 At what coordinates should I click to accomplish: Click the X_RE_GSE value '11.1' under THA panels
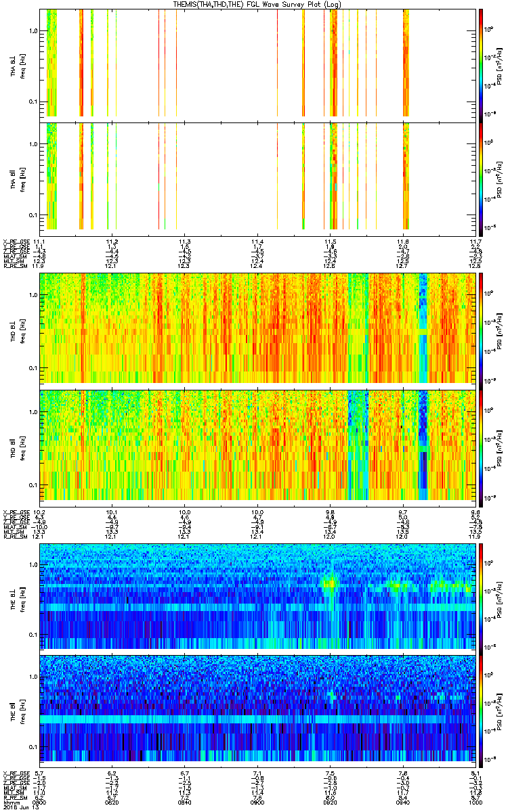coord(40,242)
